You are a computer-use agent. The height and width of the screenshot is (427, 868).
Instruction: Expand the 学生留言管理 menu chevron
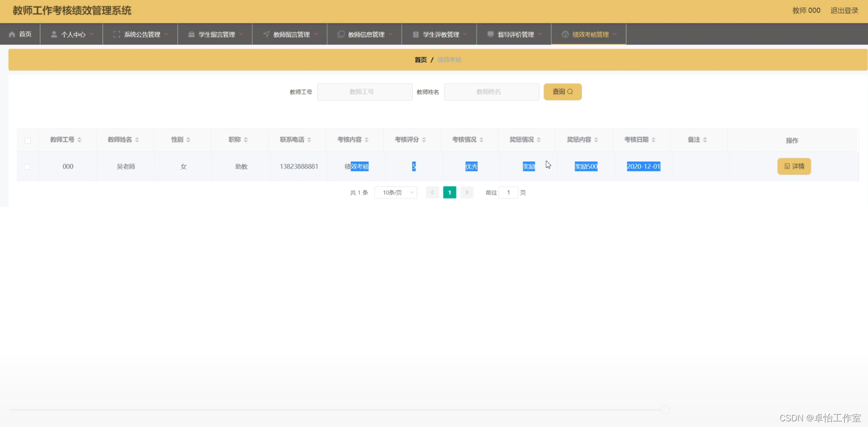click(241, 34)
